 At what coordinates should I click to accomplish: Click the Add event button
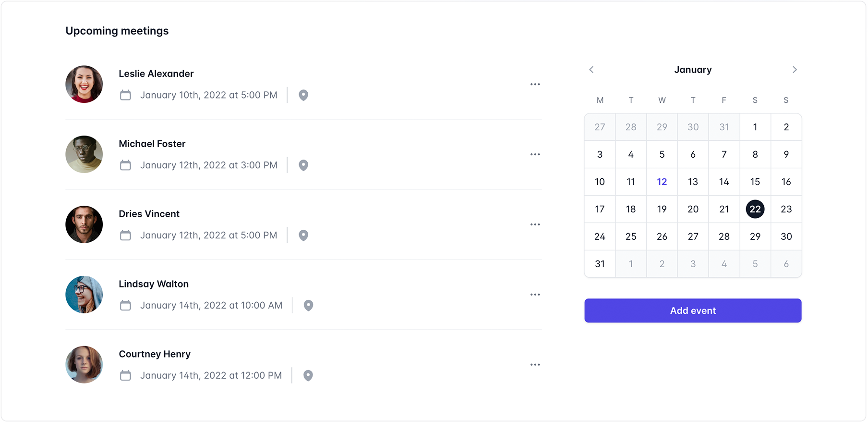(x=693, y=310)
